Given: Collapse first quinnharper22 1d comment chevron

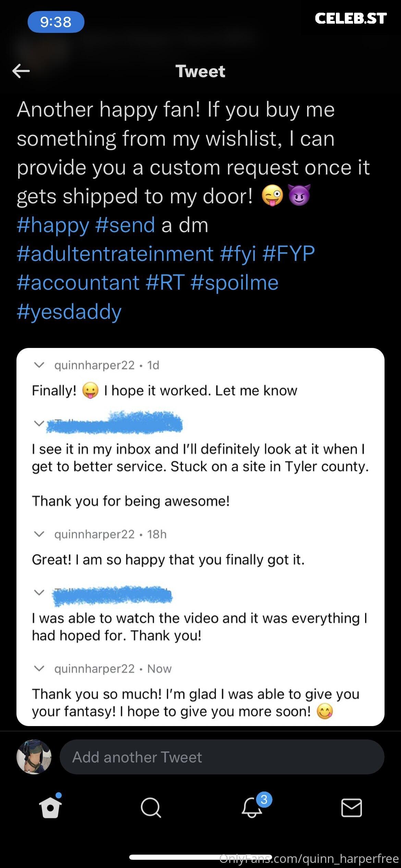Looking at the screenshot, I should [x=39, y=365].
